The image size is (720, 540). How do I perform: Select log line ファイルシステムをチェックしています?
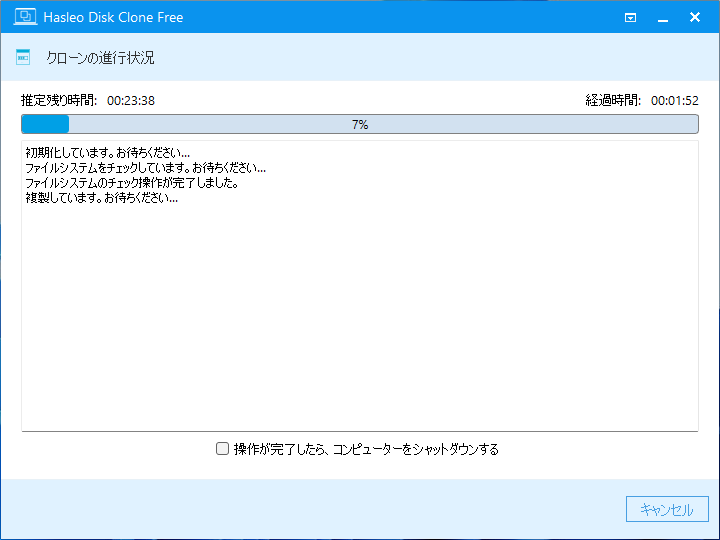point(145,168)
